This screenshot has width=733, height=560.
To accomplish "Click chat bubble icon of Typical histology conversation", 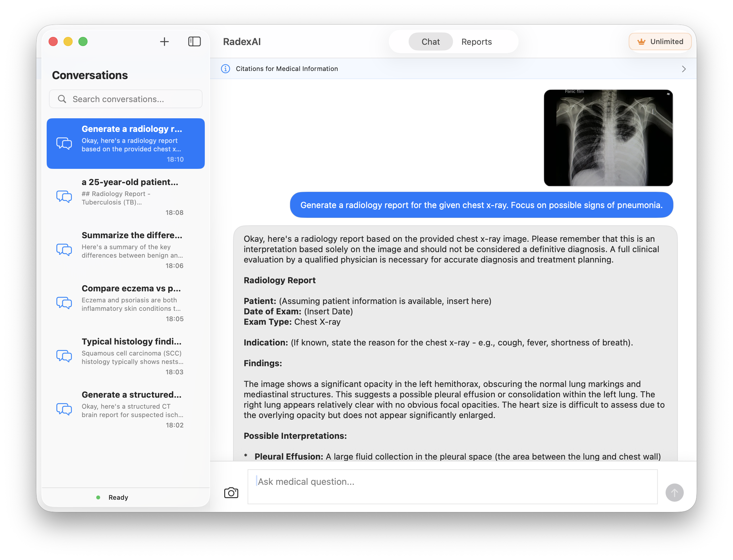I will click(x=64, y=356).
